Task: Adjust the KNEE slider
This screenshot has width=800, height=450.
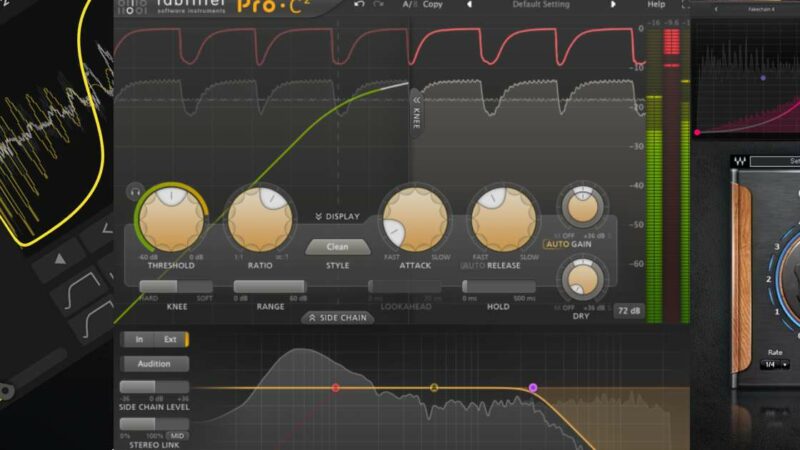Action: [x=176, y=286]
